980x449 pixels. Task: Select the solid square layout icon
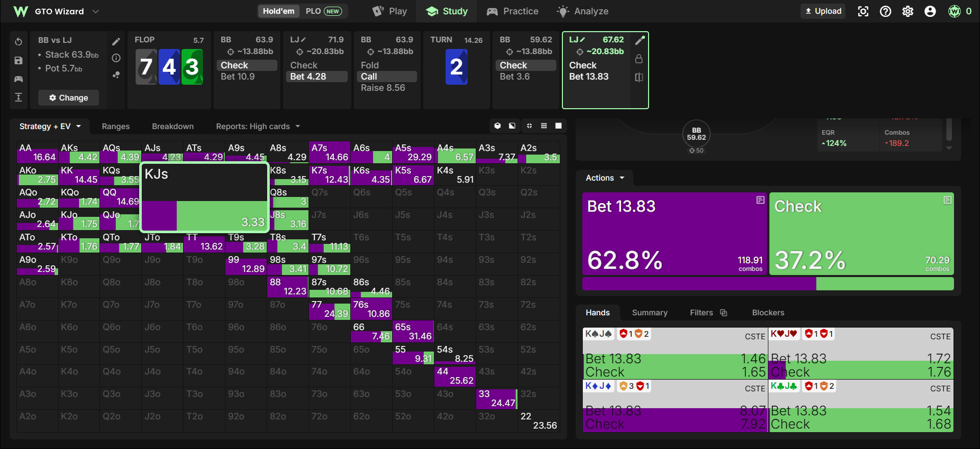click(x=559, y=126)
